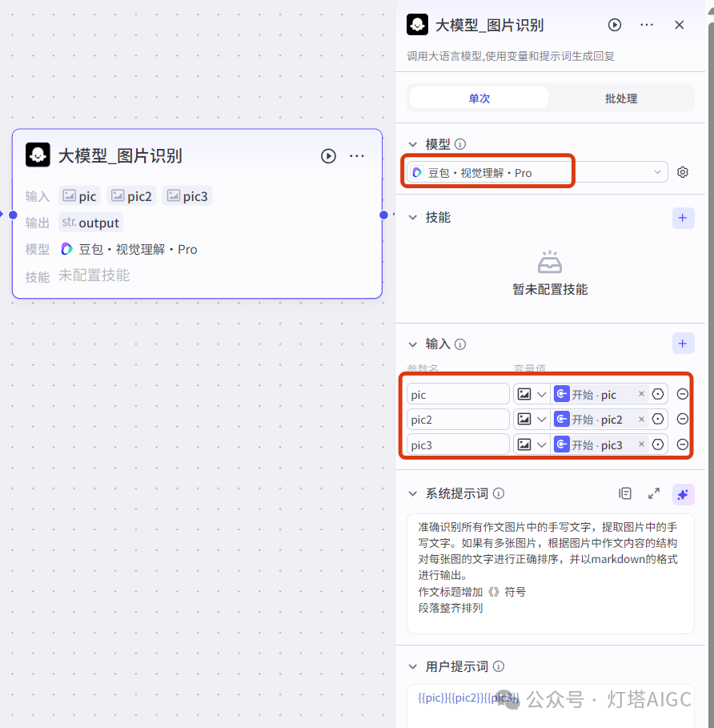Open model settings gear icon
The height and width of the screenshot is (728, 714).
coord(683,172)
